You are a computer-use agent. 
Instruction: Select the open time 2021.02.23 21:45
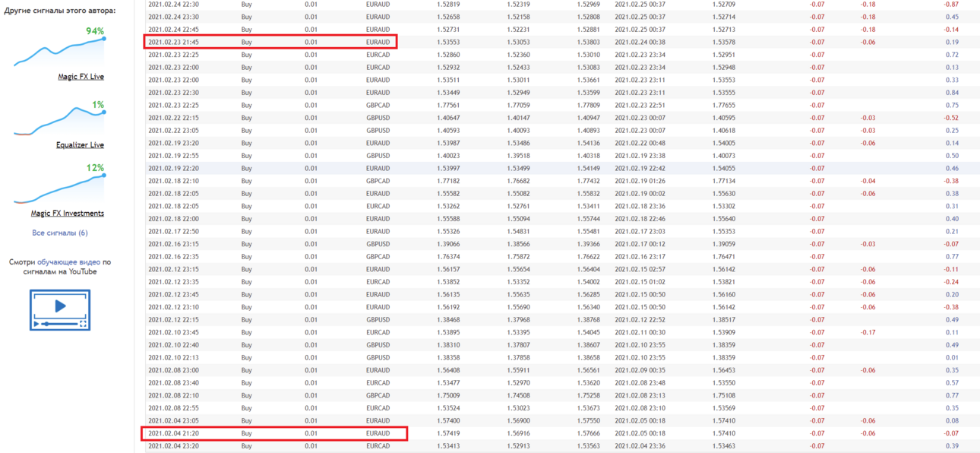click(x=173, y=42)
